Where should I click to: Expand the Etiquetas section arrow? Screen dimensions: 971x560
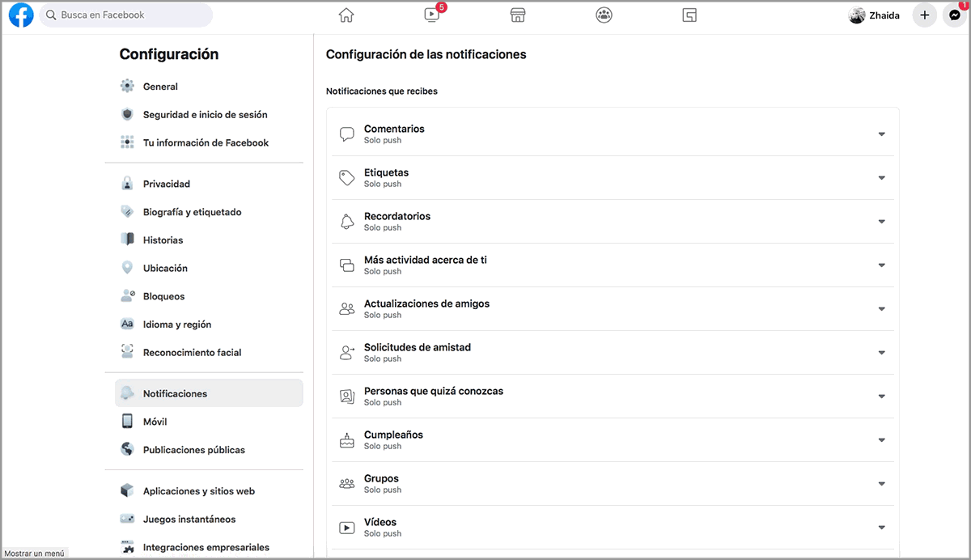point(881,178)
